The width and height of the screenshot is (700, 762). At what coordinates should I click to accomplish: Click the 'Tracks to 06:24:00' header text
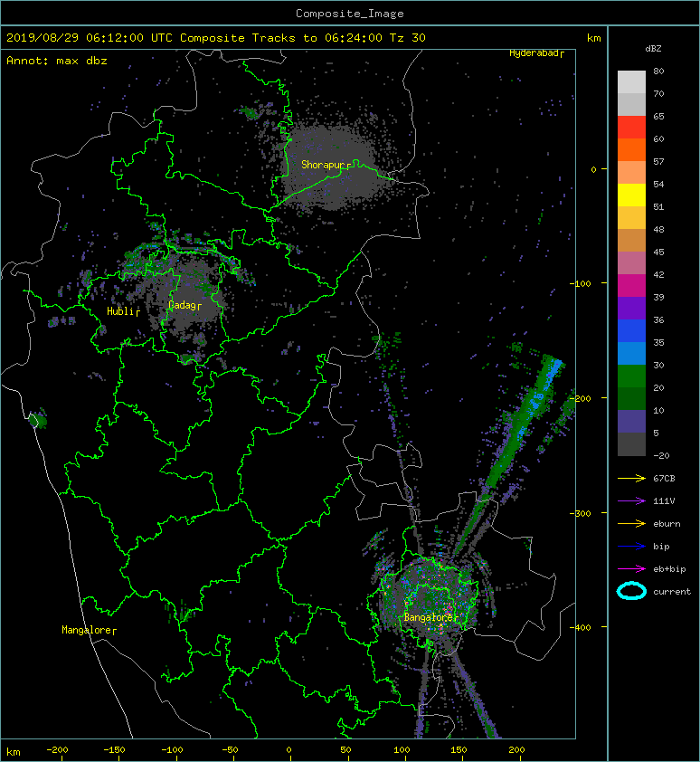click(x=317, y=38)
